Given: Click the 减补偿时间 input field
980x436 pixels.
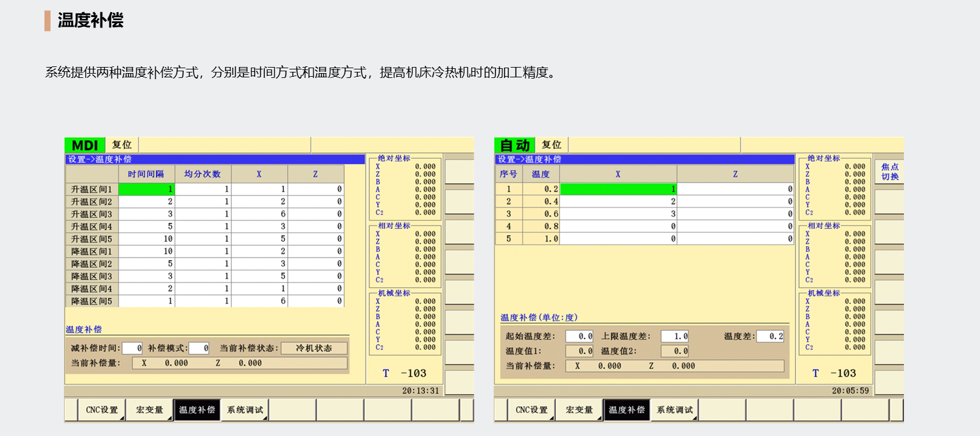Looking at the screenshot, I should (132, 348).
